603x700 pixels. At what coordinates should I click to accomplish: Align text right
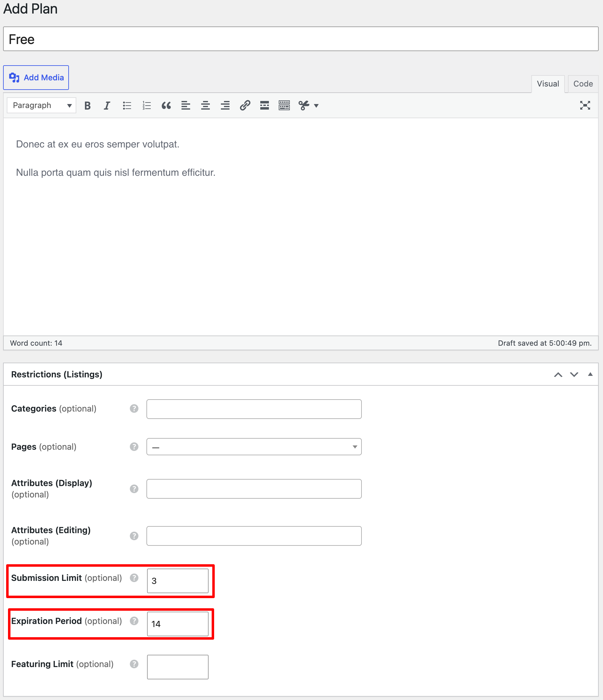tap(225, 105)
